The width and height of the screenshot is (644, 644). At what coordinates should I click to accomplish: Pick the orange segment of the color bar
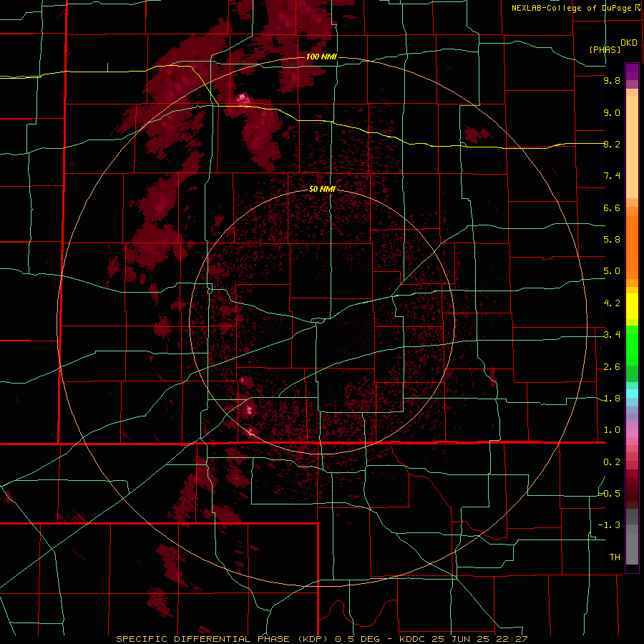point(632,246)
